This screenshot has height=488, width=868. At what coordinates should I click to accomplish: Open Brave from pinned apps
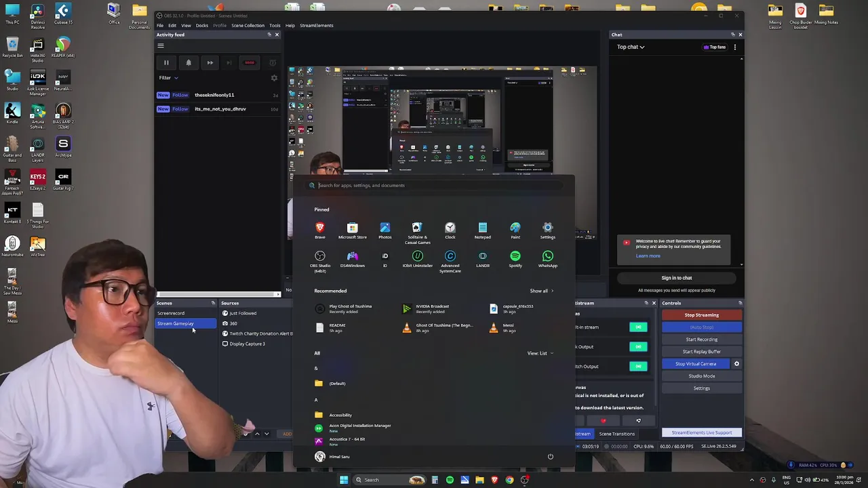coord(320,230)
